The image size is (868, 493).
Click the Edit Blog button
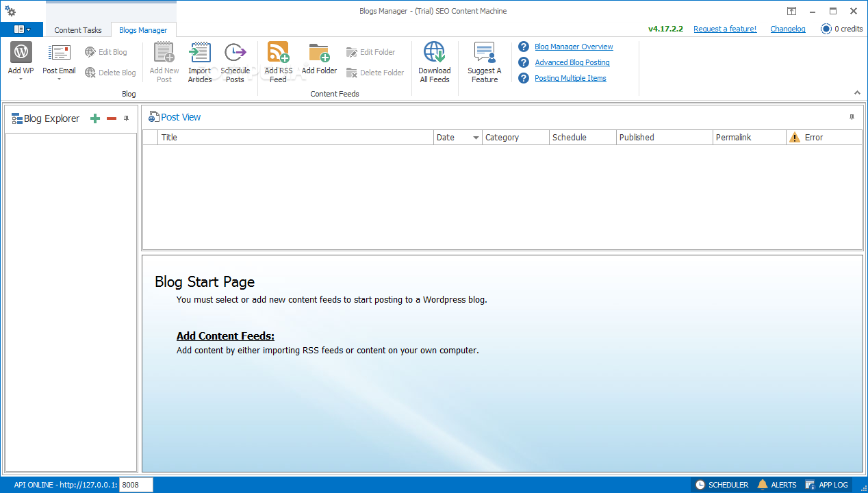point(106,52)
